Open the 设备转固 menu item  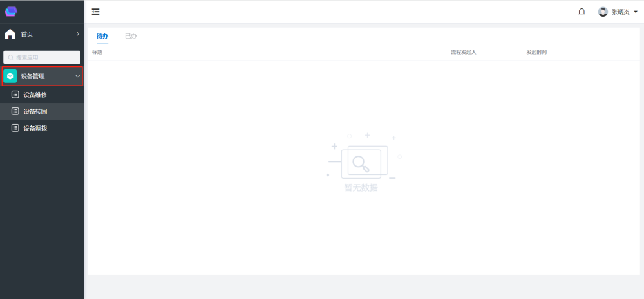coord(35,111)
